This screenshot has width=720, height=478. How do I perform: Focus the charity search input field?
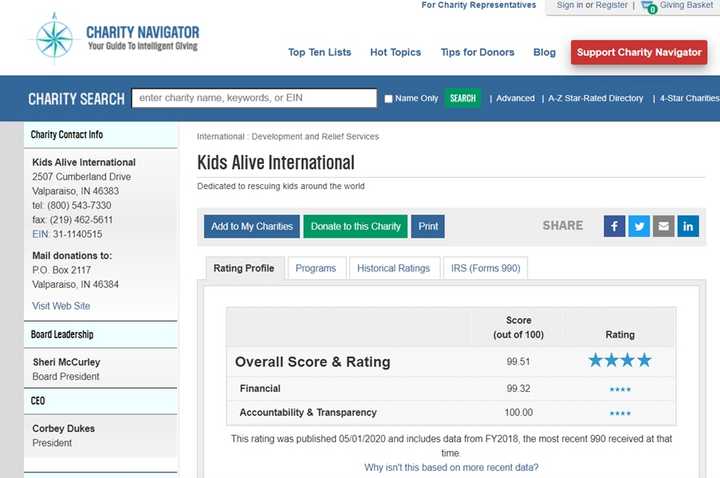[254, 98]
